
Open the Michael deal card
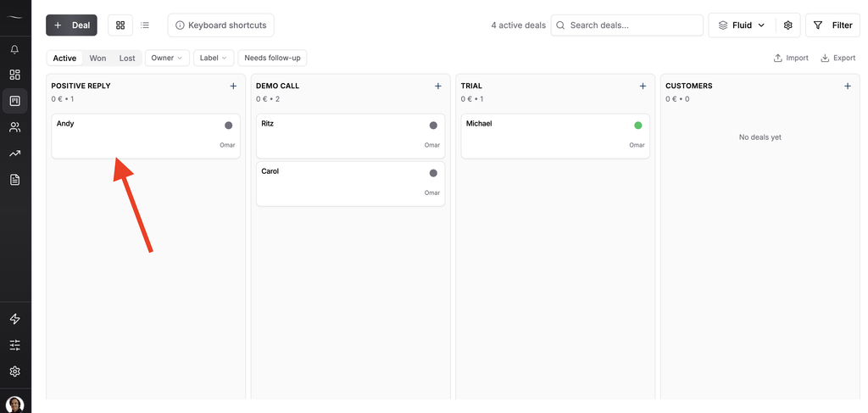click(555, 137)
